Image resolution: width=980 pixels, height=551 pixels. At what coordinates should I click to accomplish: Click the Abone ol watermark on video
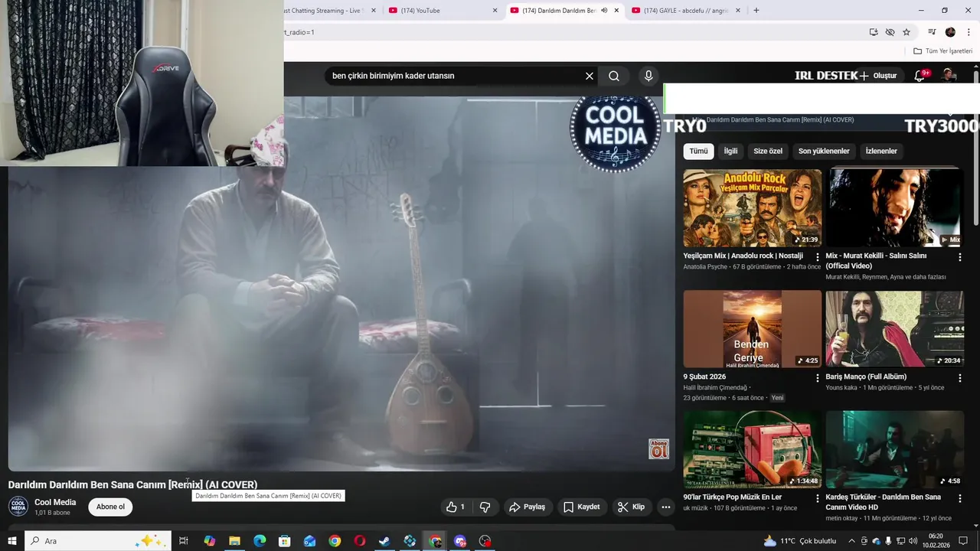(x=658, y=449)
